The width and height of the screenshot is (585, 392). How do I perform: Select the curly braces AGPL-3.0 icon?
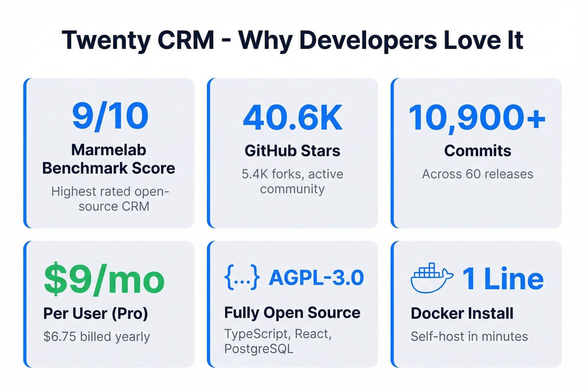(x=242, y=277)
